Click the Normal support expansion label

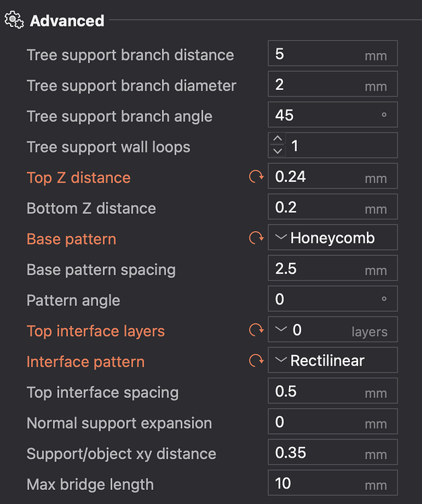119,423
